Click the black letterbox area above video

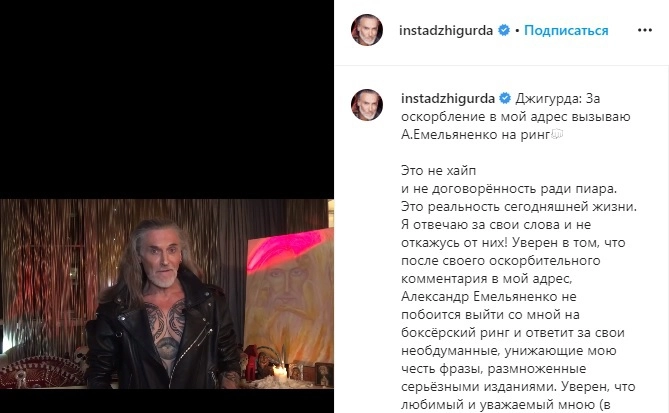[x=167, y=99]
